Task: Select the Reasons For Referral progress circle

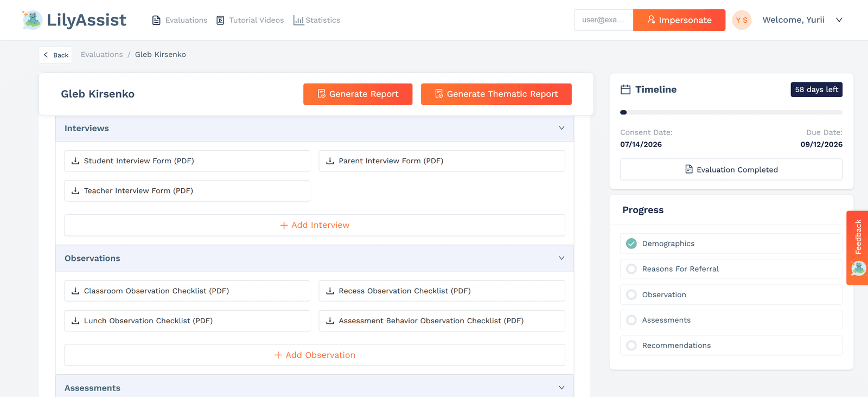Action: click(631, 269)
